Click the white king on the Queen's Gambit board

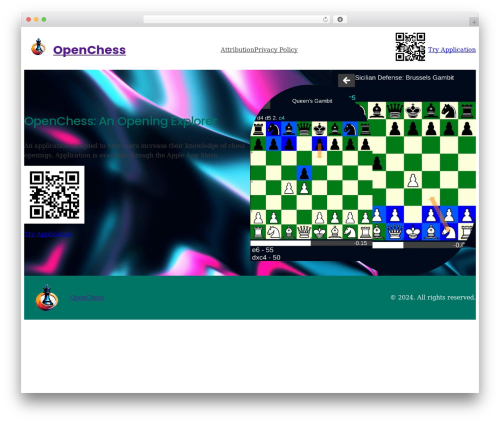click(320, 232)
